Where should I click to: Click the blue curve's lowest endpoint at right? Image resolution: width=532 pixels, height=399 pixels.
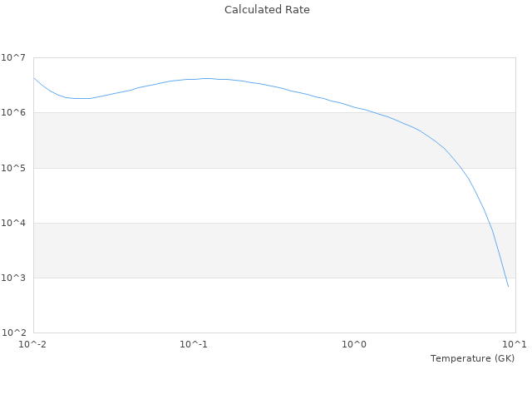pyautogui.click(x=508, y=287)
